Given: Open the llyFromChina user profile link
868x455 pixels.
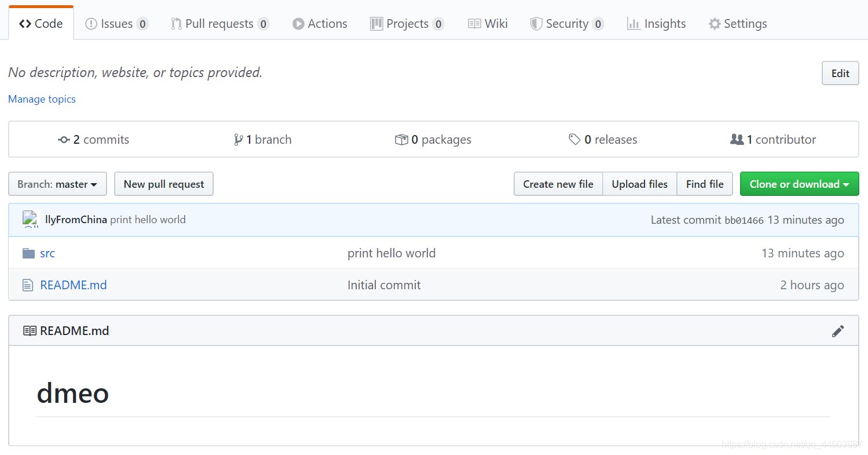Looking at the screenshot, I should pos(76,220).
